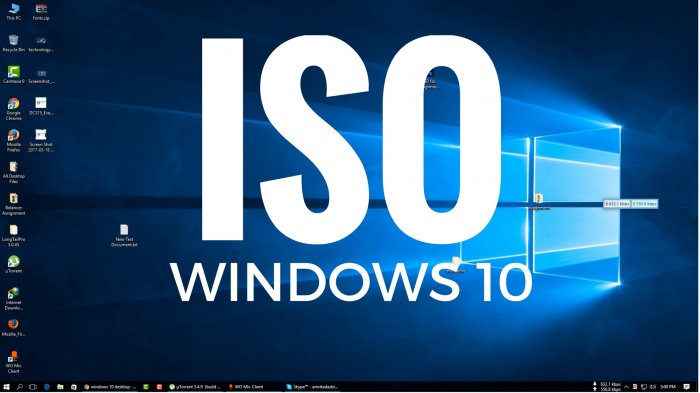This screenshot has height=393, width=700.
Task: Click the floating 632.1 kbps download speed widget
Action: pos(617,204)
